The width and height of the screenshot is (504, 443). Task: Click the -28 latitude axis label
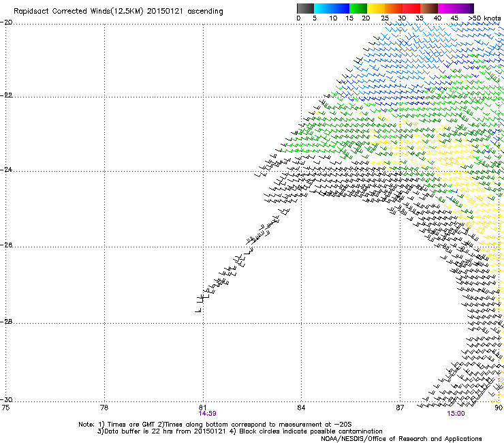coord(6,322)
